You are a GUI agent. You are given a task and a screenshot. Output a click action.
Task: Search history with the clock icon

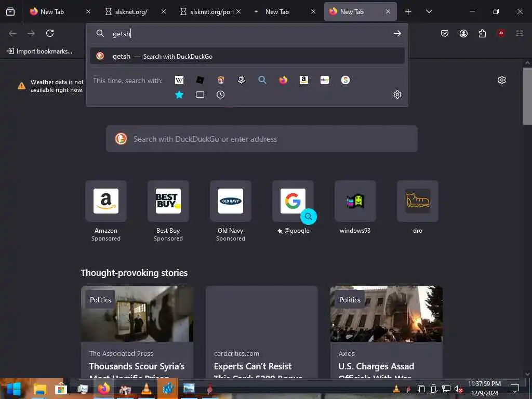[220, 95]
